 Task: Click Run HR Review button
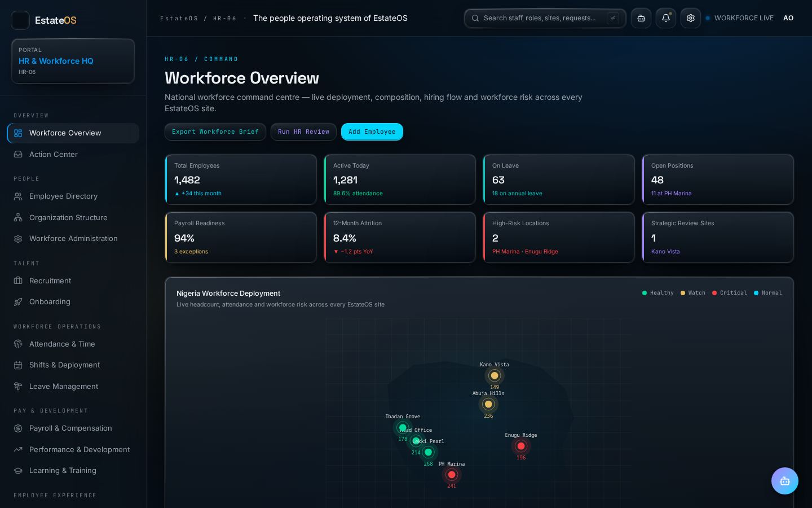point(303,132)
